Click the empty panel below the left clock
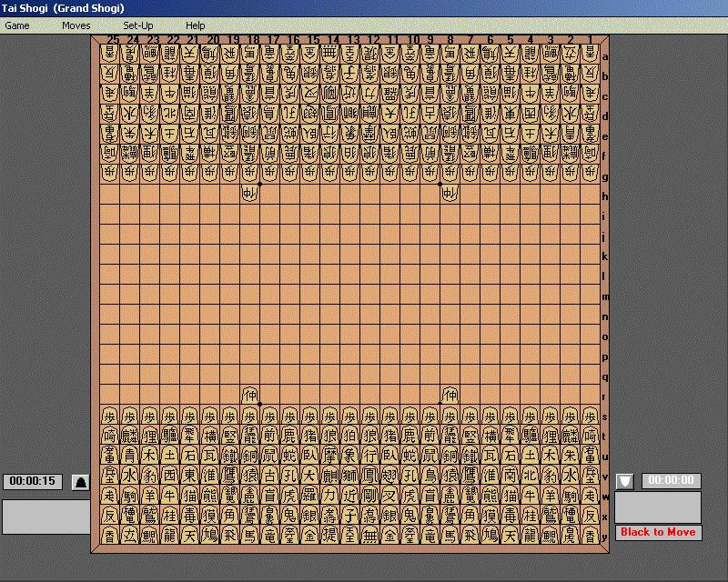The image size is (728, 582). [45, 517]
